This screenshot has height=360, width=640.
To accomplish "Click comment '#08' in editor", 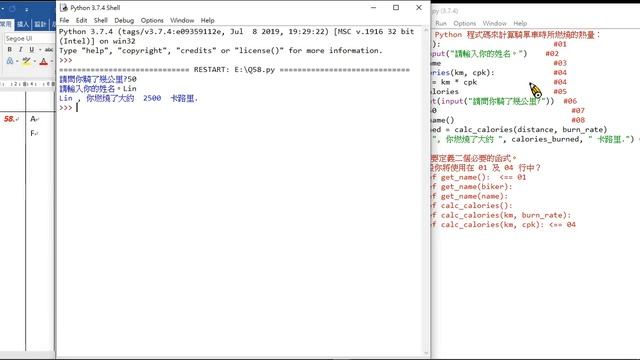I will click(578, 120).
